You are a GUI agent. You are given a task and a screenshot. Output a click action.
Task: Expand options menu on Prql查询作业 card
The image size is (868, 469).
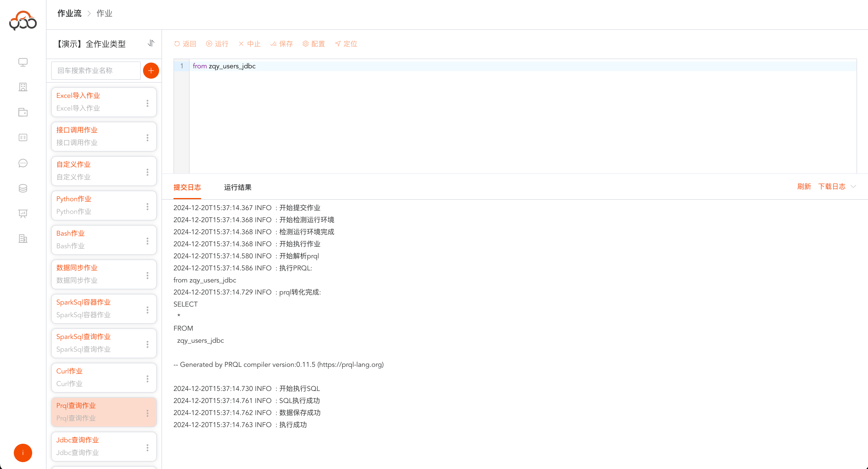[147, 413]
